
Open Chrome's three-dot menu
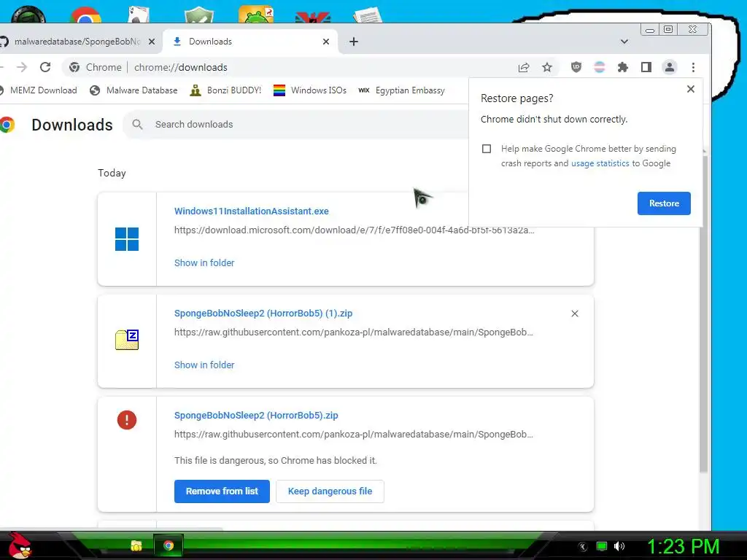pos(693,67)
